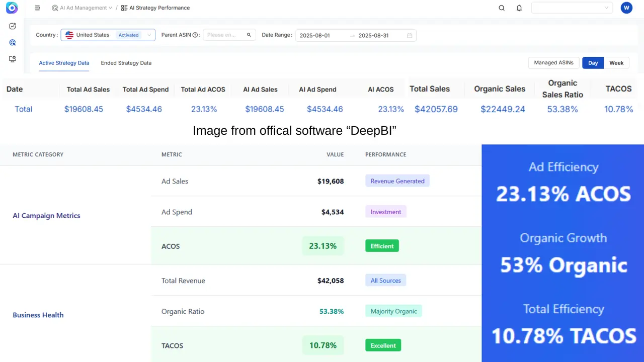Open the analytics dashboard sidebar icon
644x362 pixels.
(x=12, y=26)
